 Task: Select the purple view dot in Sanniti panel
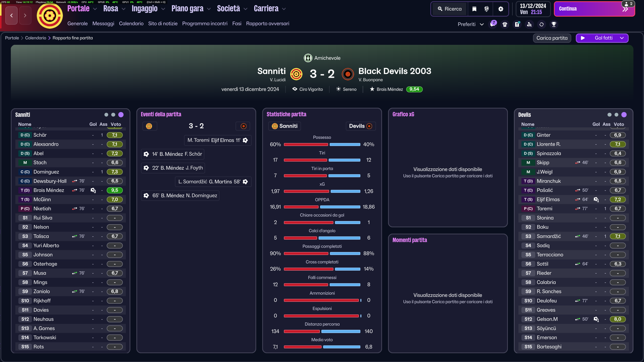(121, 115)
